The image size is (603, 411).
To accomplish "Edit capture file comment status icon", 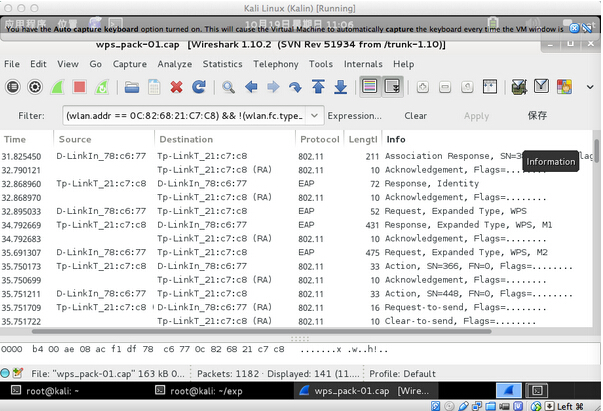I will (x=18, y=373).
